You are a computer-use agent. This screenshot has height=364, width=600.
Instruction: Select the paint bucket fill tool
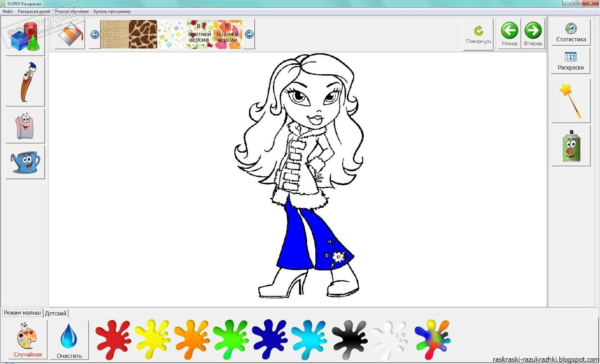pos(69,34)
